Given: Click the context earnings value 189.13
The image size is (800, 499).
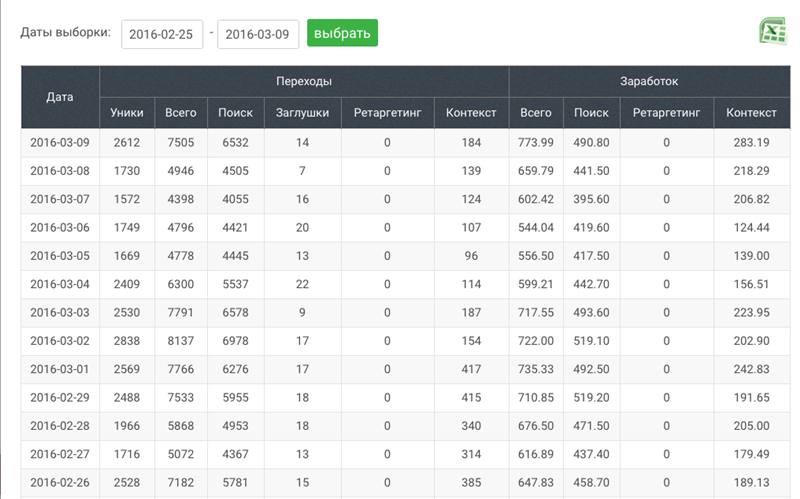Looking at the screenshot, I should point(751,482).
